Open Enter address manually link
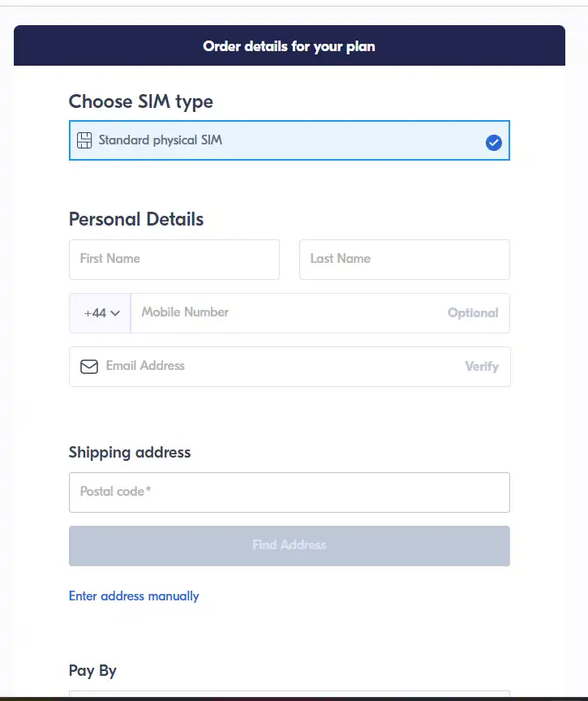The image size is (588, 701). coord(134,596)
